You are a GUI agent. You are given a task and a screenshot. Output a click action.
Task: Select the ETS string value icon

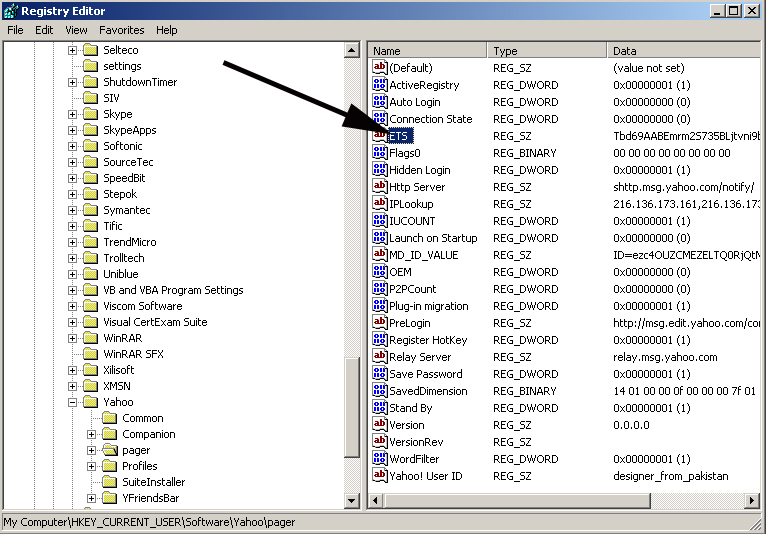pos(380,136)
